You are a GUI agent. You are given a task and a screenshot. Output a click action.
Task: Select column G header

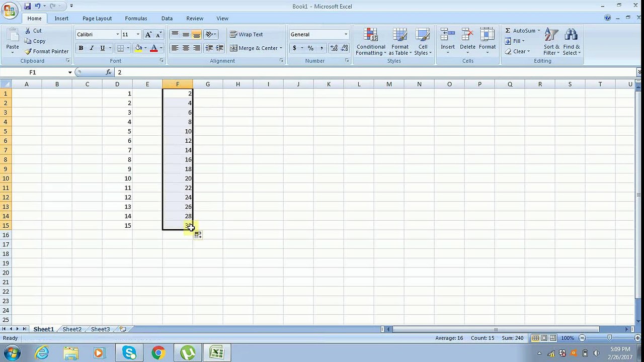207,84
